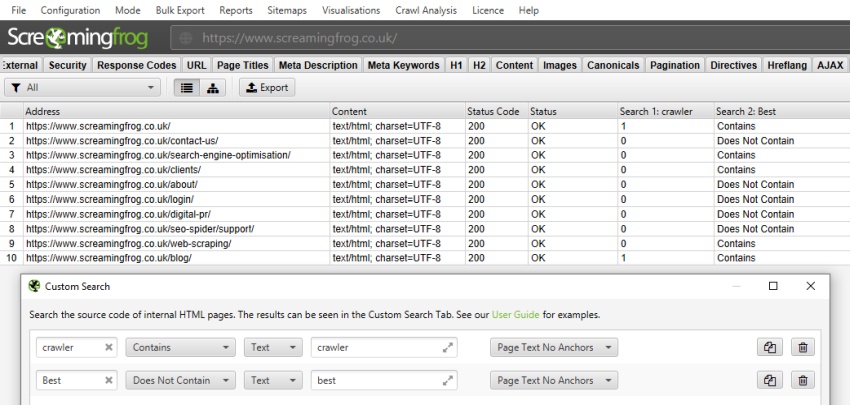The width and height of the screenshot is (850, 405).
Task: Open the Configuration menu
Action: 70,10
